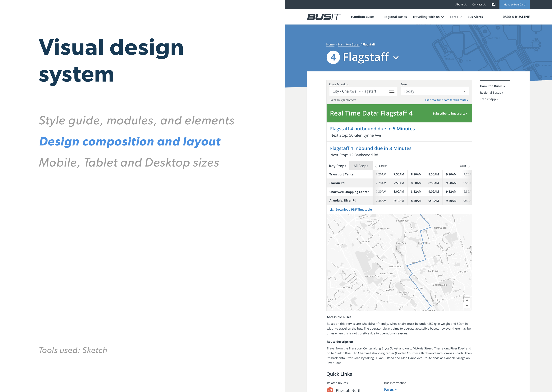The image size is (552, 392).
Task: Open the Today date dropdown
Action: pos(434,91)
